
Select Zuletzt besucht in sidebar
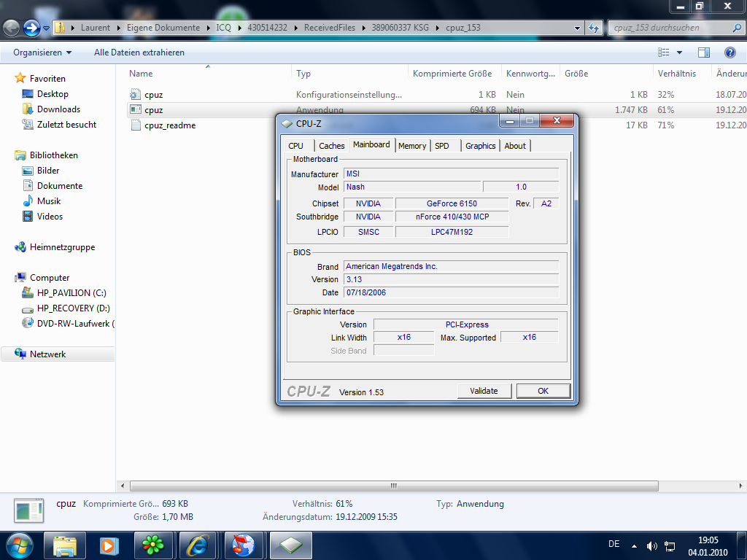tap(66, 124)
